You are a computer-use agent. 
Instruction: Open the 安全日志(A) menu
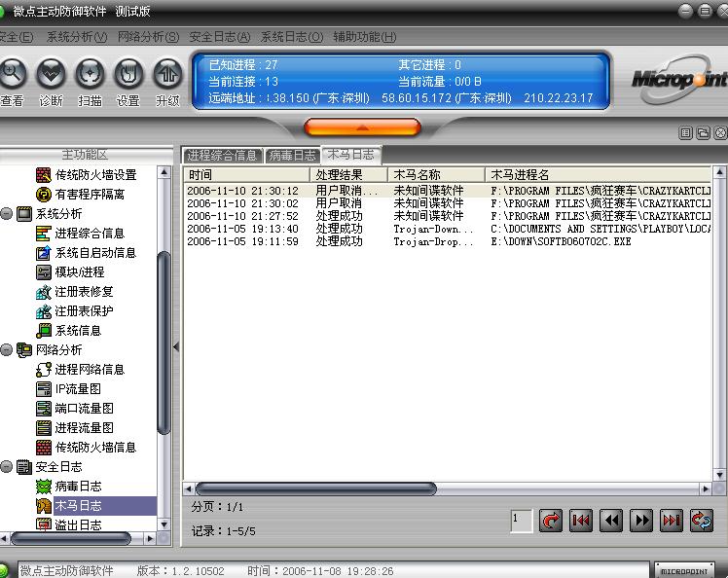coord(220,37)
